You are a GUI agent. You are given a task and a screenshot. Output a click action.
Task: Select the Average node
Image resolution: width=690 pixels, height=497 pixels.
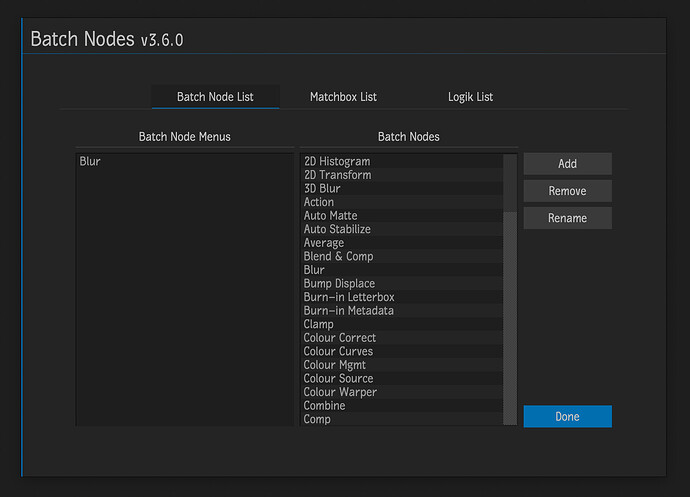pos(402,243)
